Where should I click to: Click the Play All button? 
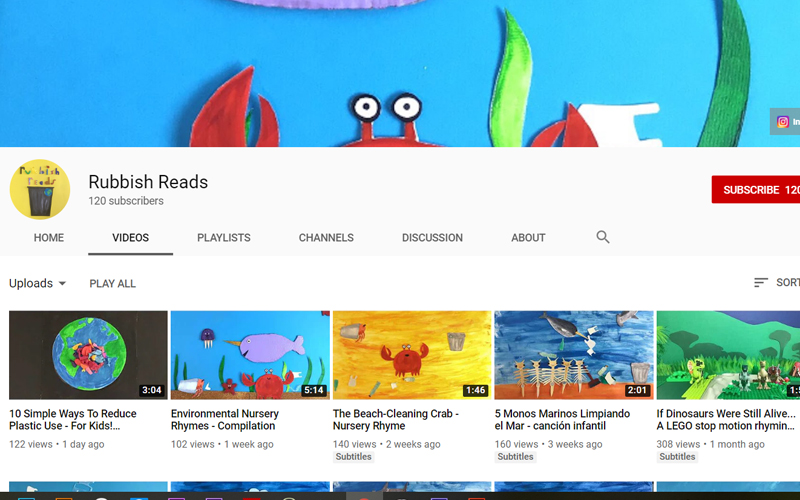[x=112, y=284]
